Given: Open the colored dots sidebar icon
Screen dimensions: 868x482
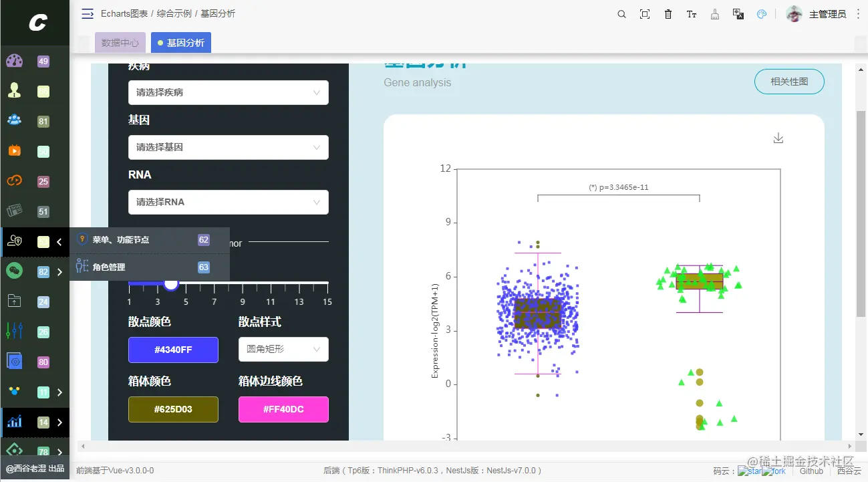Looking at the screenshot, I should [14, 392].
